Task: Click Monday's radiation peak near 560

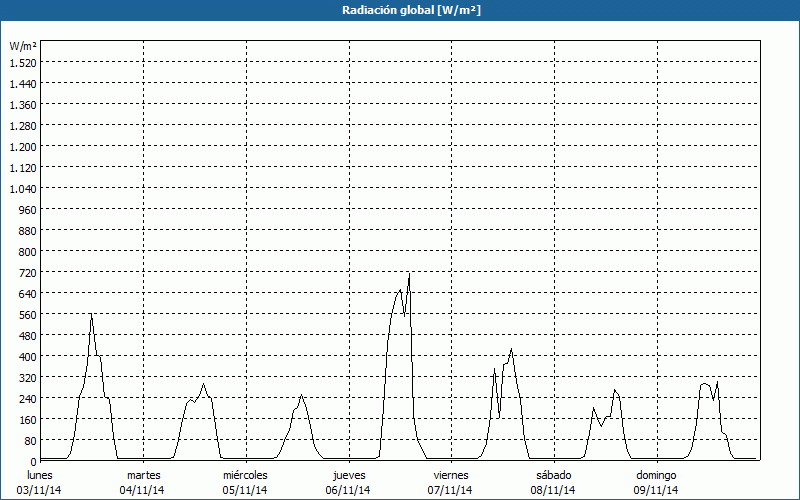Action: coord(91,315)
